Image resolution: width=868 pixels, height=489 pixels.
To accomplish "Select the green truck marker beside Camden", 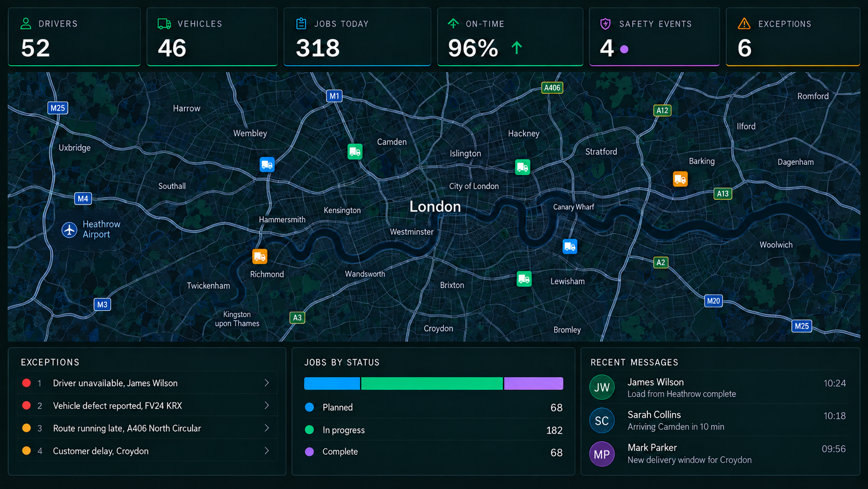I will click(x=355, y=152).
